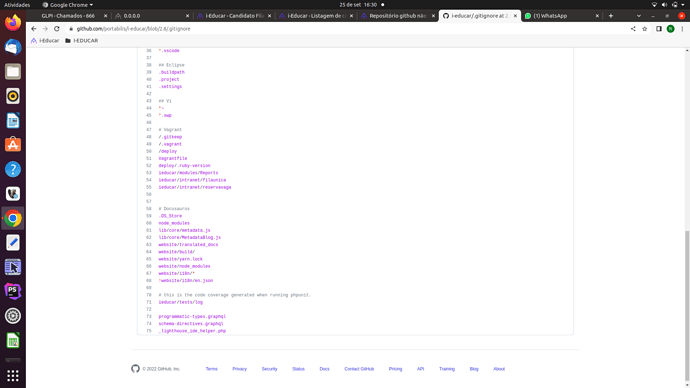
Task: Click the Pricing footer link
Action: point(395,369)
